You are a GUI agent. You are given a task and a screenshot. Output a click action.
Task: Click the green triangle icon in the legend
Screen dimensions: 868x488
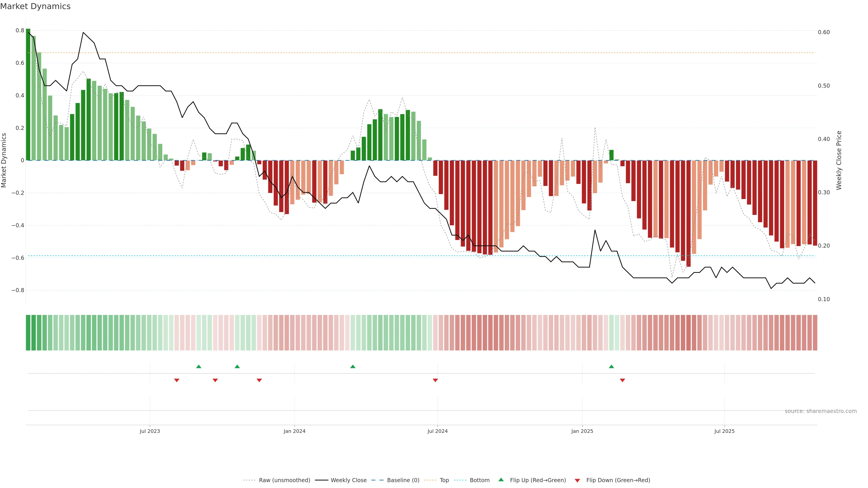501,480
